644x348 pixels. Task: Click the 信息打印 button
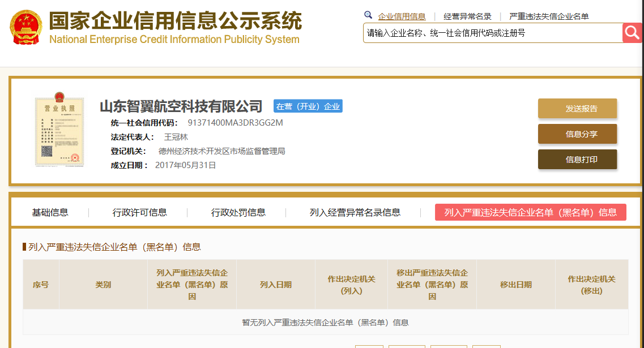(x=578, y=159)
